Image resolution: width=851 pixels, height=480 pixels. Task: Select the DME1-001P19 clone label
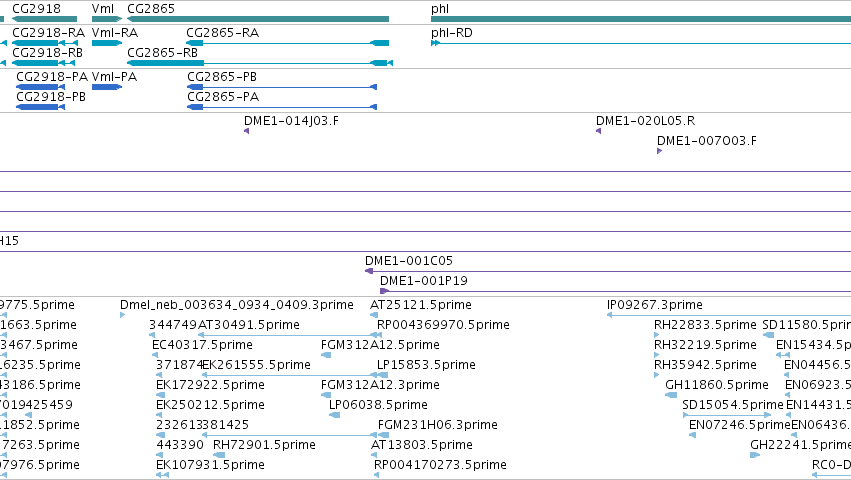pyautogui.click(x=423, y=281)
